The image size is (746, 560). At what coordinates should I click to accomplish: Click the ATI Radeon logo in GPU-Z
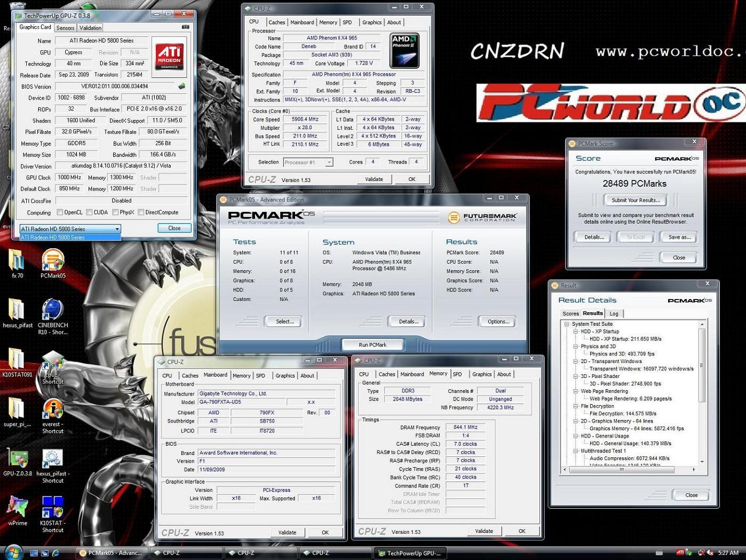(x=169, y=57)
